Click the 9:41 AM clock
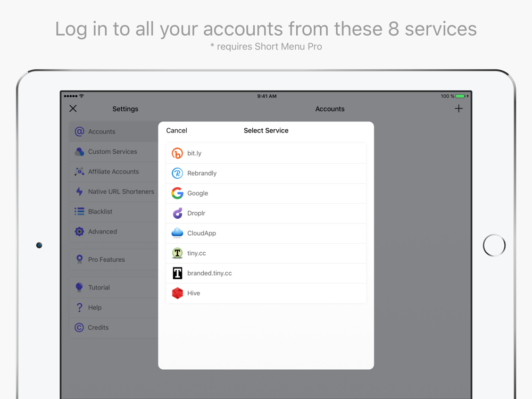The image size is (532, 399). tap(267, 96)
